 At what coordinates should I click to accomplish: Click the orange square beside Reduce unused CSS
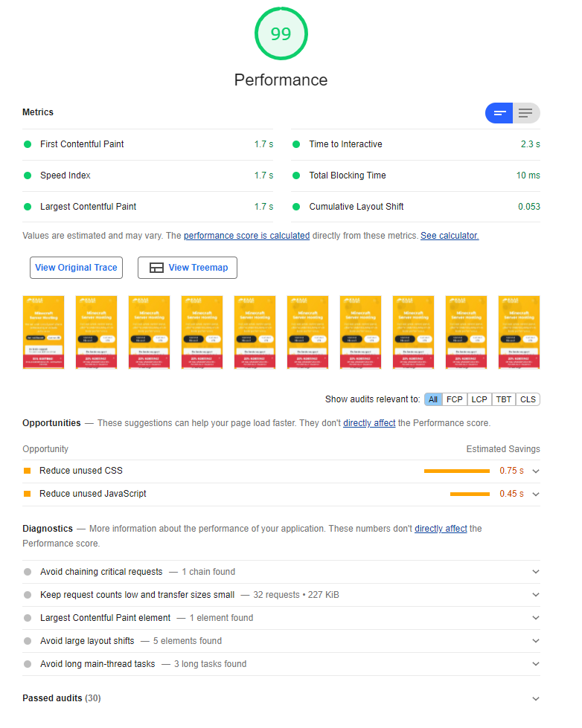click(28, 471)
